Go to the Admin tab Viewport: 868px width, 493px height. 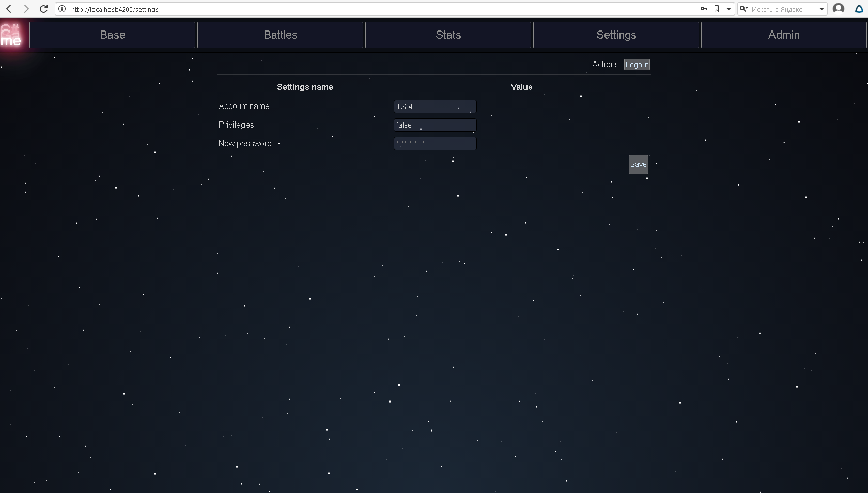(x=784, y=35)
